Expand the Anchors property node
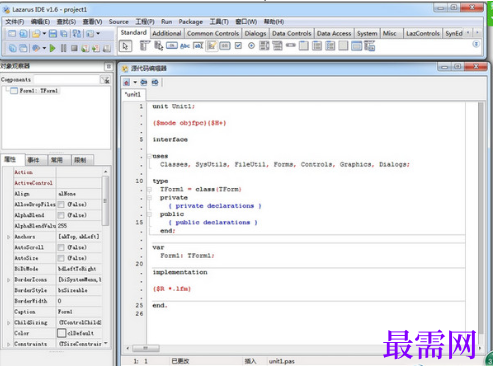The height and width of the screenshot is (376, 495). point(9,237)
